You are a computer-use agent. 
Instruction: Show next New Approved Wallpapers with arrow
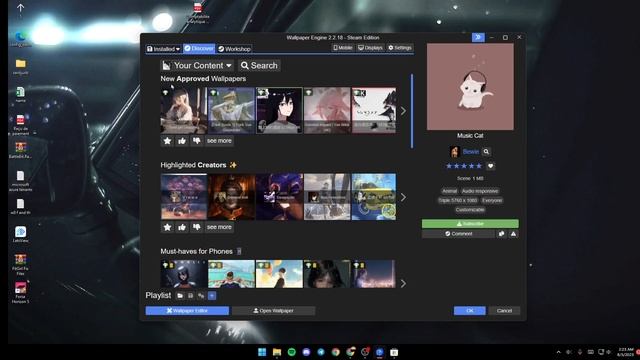point(403,111)
